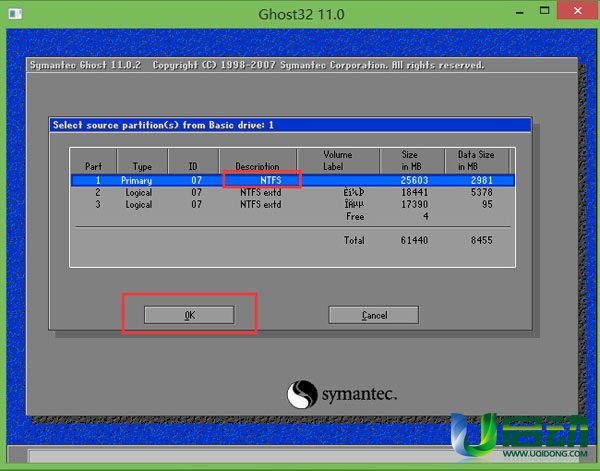Image resolution: width=600 pixels, height=471 pixels.
Task: Minimize the Ghost32 11.0 window
Action: click(x=519, y=12)
